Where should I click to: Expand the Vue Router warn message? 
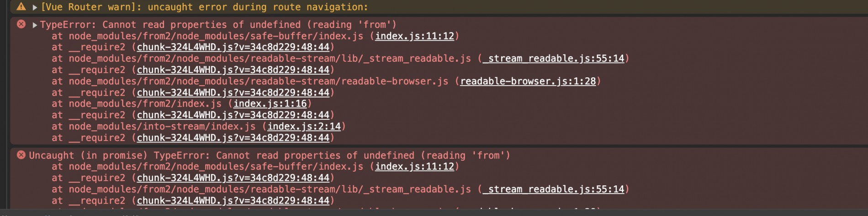pos(35,7)
